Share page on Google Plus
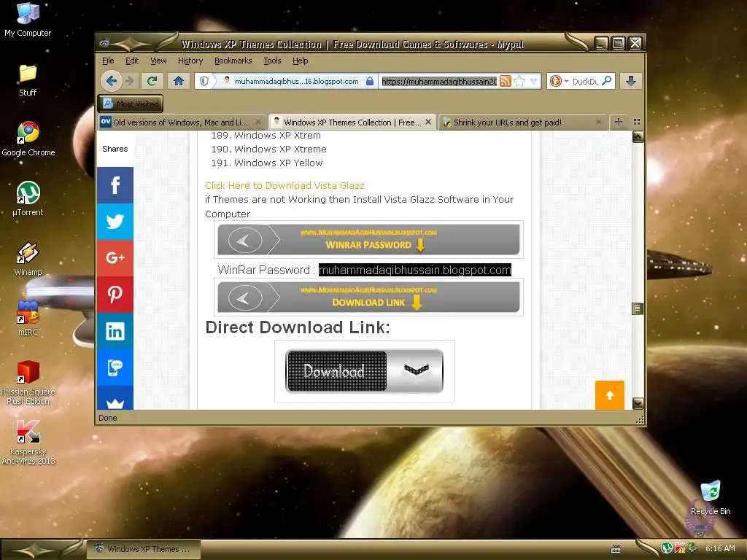Image resolution: width=747 pixels, height=560 pixels. tap(115, 258)
